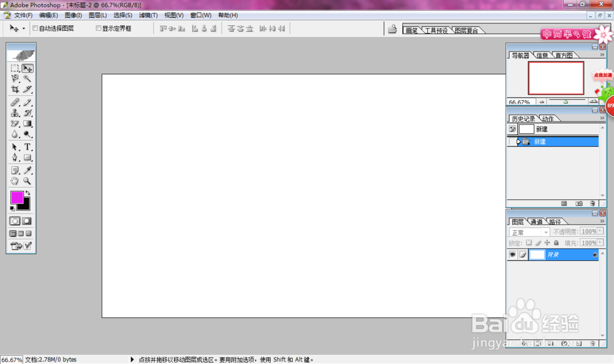Reset default foreground and background colors

pyautogui.click(x=12, y=208)
